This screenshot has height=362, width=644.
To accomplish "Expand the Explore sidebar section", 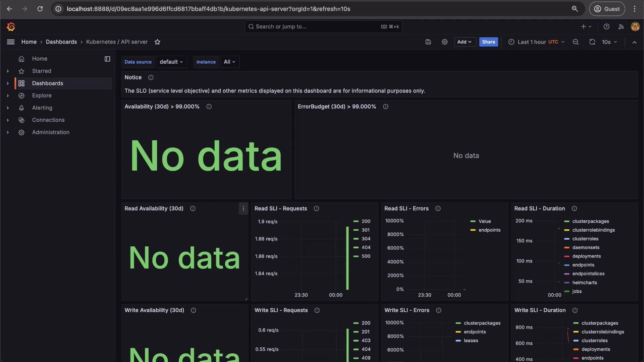I will click(x=8, y=96).
